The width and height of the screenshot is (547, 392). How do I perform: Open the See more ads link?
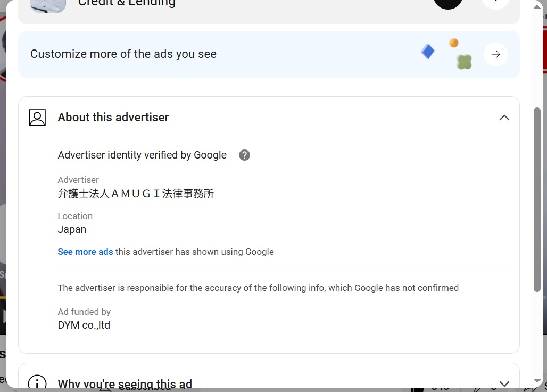click(86, 252)
